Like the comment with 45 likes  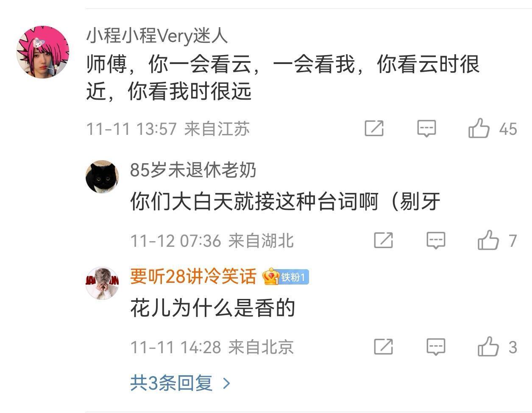(479, 128)
